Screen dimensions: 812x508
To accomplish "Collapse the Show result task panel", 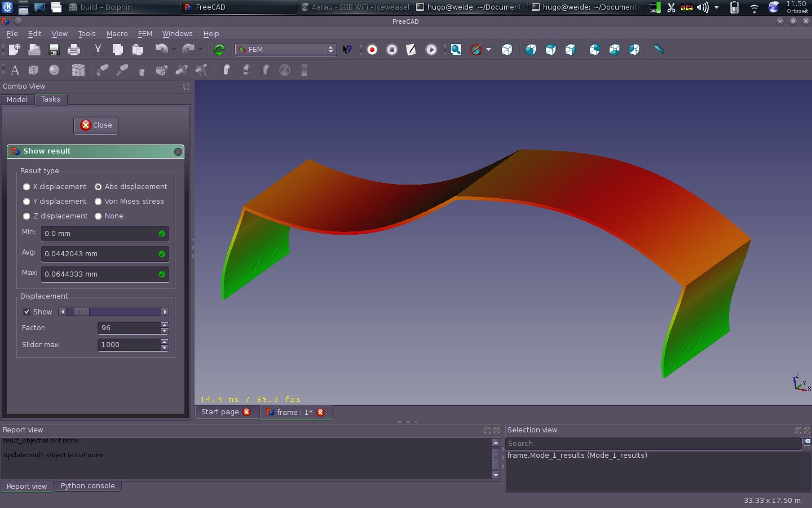I will click(x=178, y=151).
